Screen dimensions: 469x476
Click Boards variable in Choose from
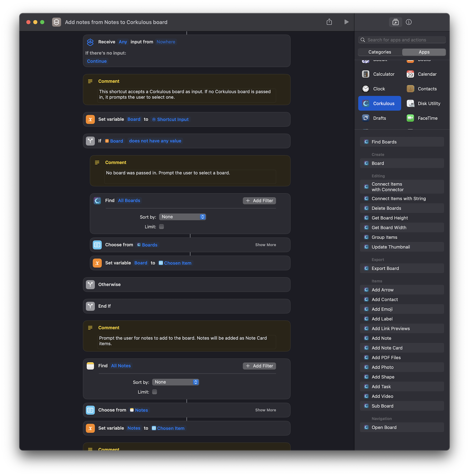147,245
